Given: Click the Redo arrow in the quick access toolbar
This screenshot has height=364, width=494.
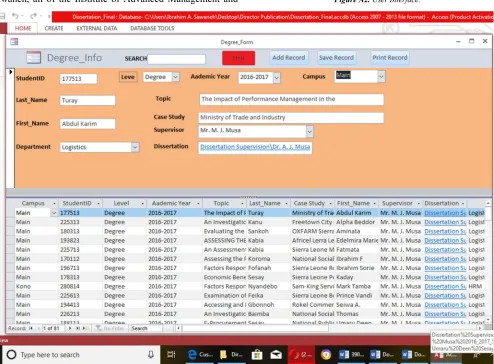Looking at the screenshot, I should pyautogui.click(x=33, y=16).
